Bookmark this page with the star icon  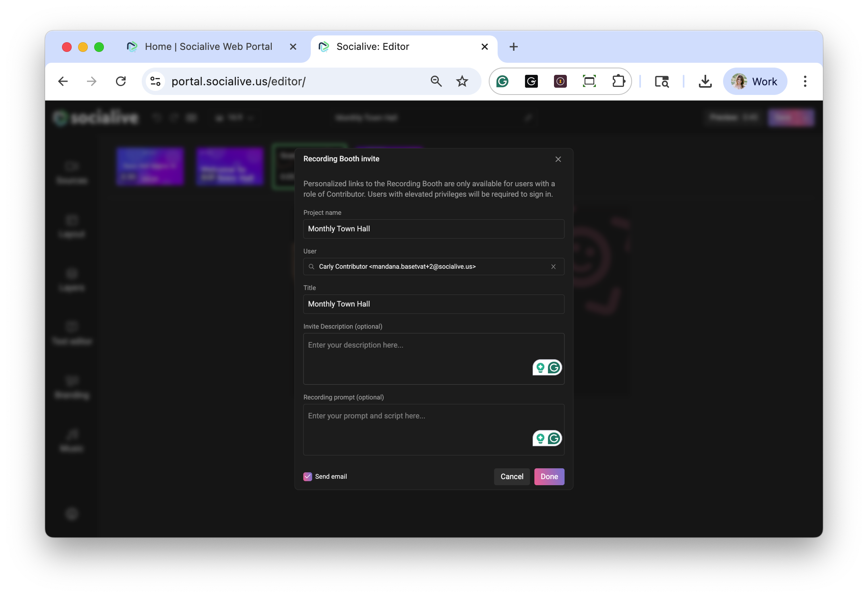click(x=462, y=82)
